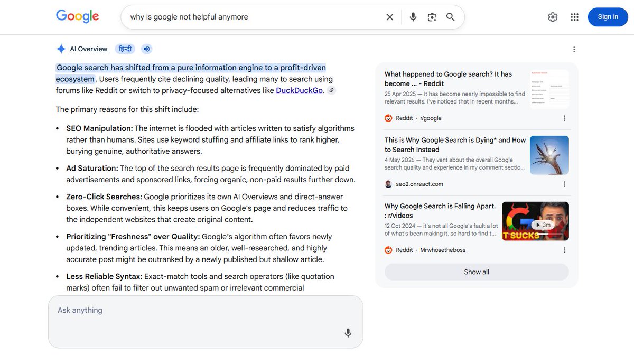This screenshot has width=634, height=364.
Task: Click the 'Mrwhosetheboss' source label
Action: click(x=443, y=250)
